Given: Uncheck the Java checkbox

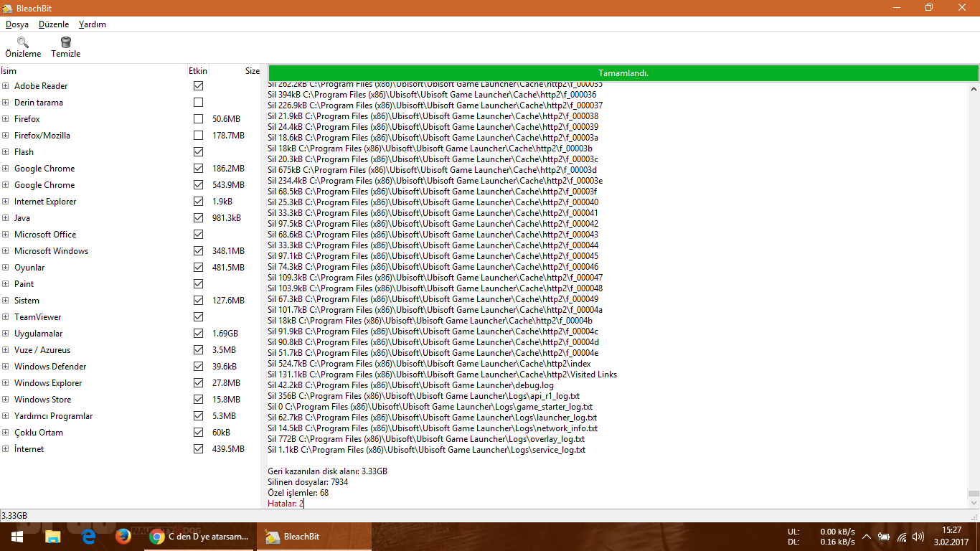Looking at the screenshot, I should click(x=198, y=218).
